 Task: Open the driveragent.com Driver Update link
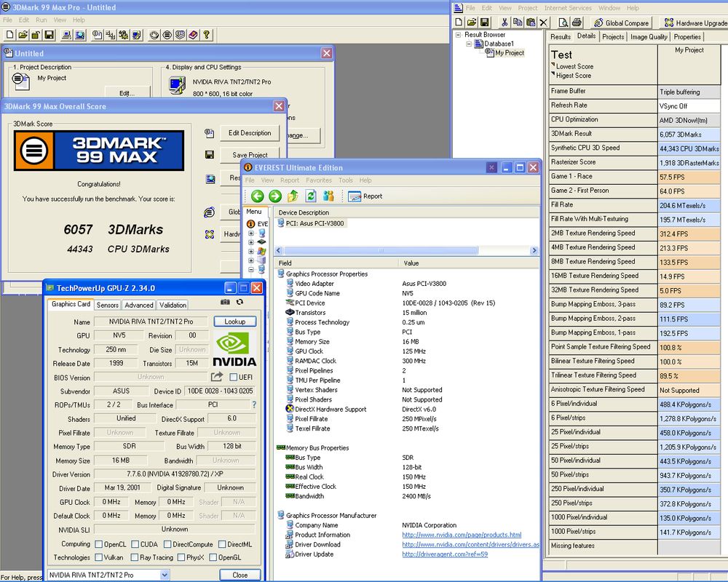[445, 554]
